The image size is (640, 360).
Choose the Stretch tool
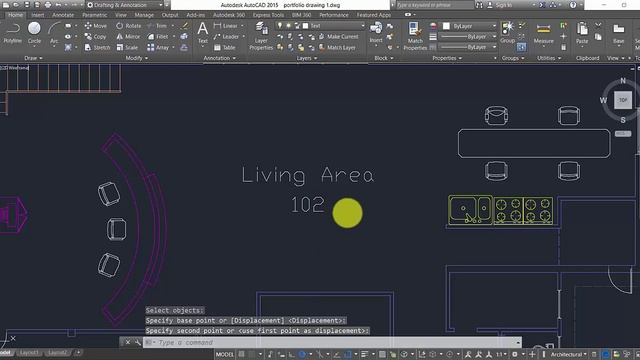click(97, 48)
